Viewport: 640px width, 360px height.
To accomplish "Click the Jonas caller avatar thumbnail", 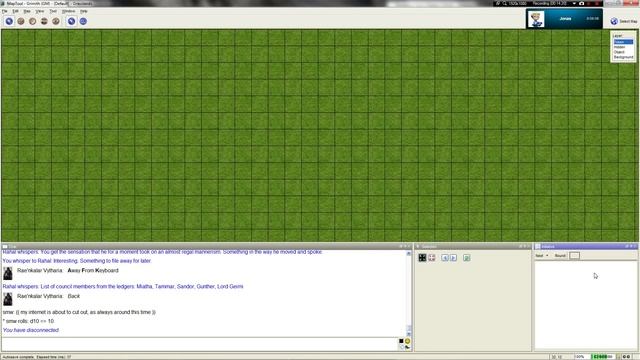I will tap(536, 19).
